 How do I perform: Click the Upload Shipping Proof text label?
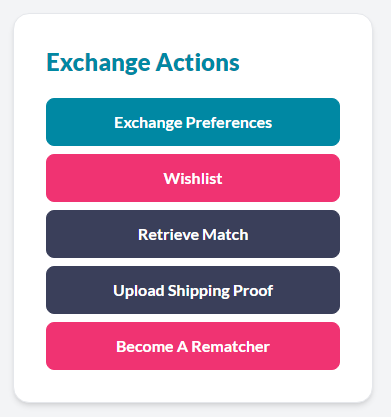193,291
